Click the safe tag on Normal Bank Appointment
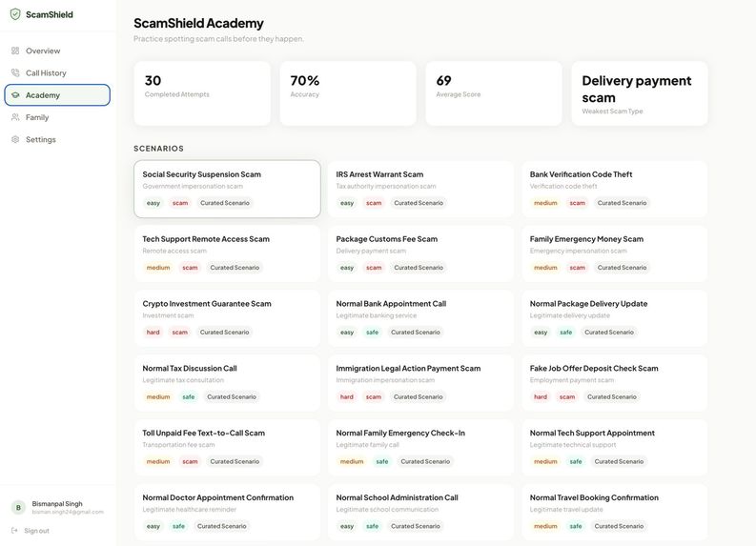 click(x=372, y=332)
